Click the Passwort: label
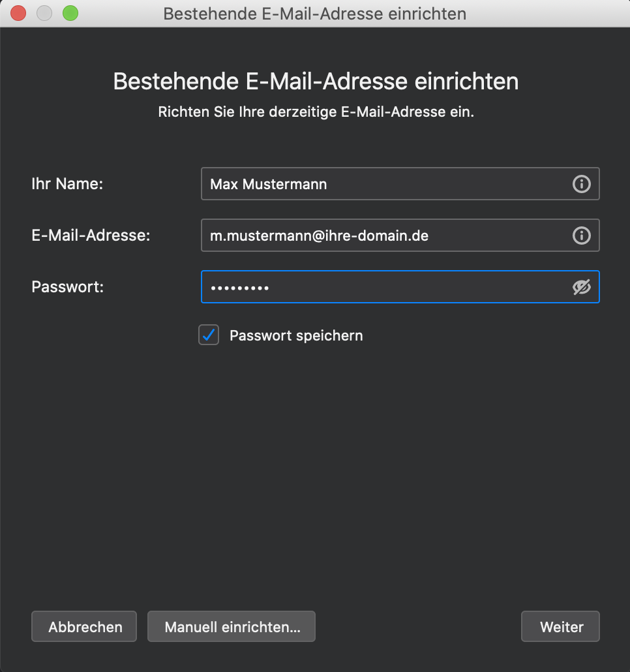 68,286
